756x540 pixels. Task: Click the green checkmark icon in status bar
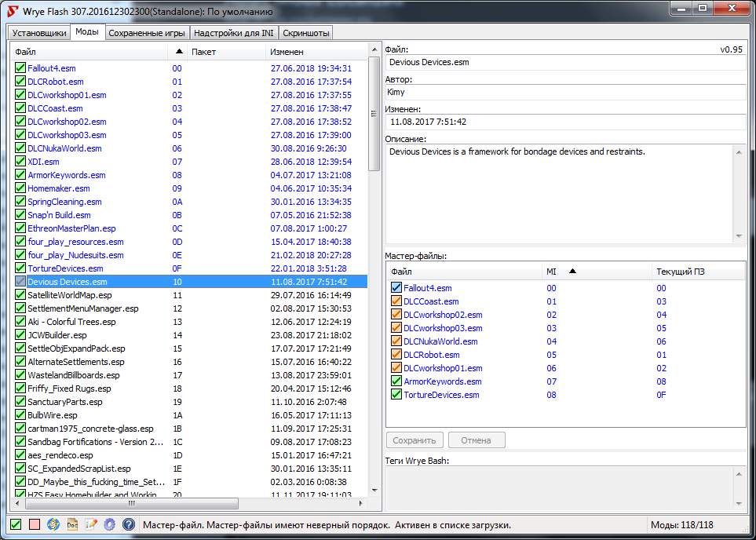16,524
